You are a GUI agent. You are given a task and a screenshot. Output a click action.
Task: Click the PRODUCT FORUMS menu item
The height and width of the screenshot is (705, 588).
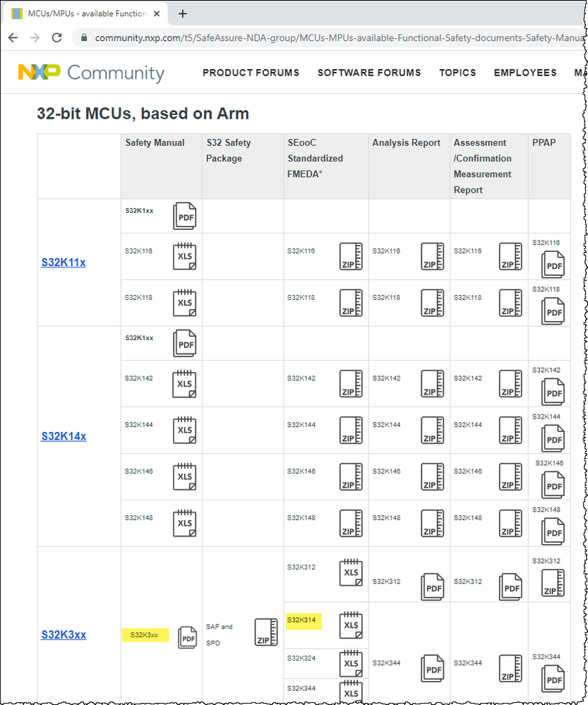pyautogui.click(x=251, y=73)
